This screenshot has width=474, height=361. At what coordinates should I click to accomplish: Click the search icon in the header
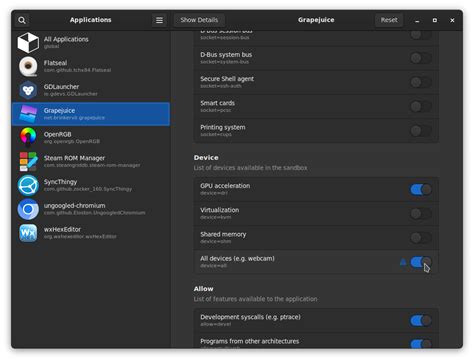click(22, 20)
